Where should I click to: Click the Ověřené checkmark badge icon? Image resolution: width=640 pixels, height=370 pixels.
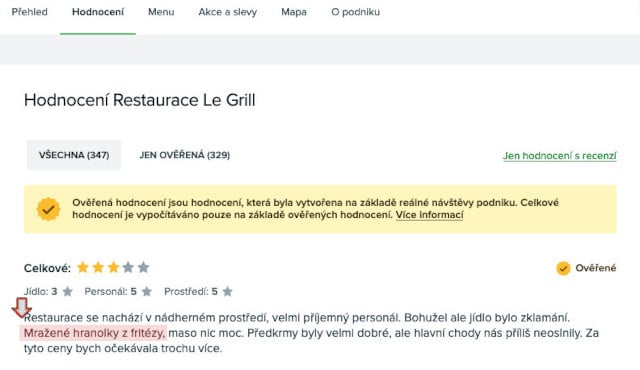[x=563, y=268]
